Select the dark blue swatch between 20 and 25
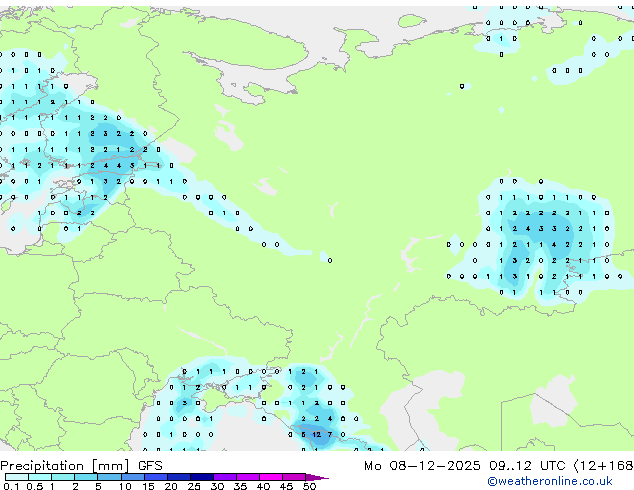Viewport: 634px width, 490px height. [179, 477]
